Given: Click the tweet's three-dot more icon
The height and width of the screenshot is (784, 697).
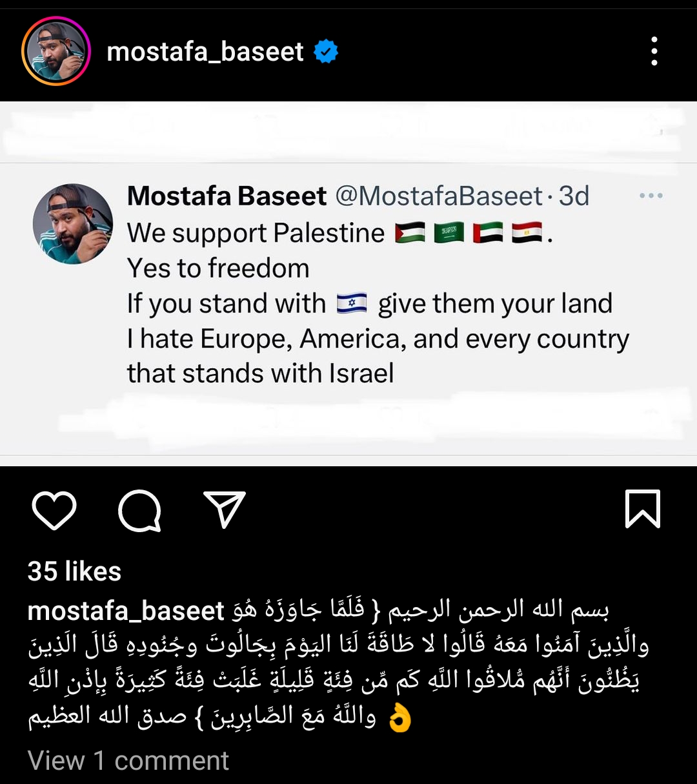Looking at the screenshot, I should (x=651, y=196).
